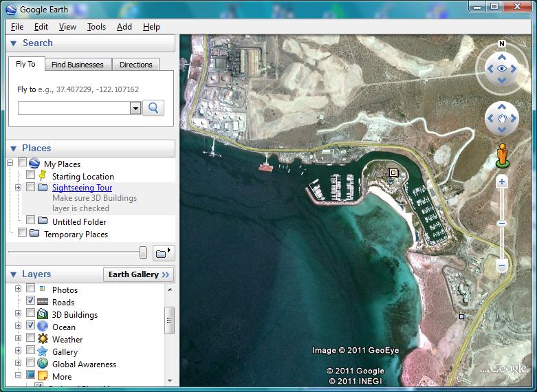Collapse the My Places tree node
The height and width of the screenshot is (392, 537).
click(x=10, y=162)
